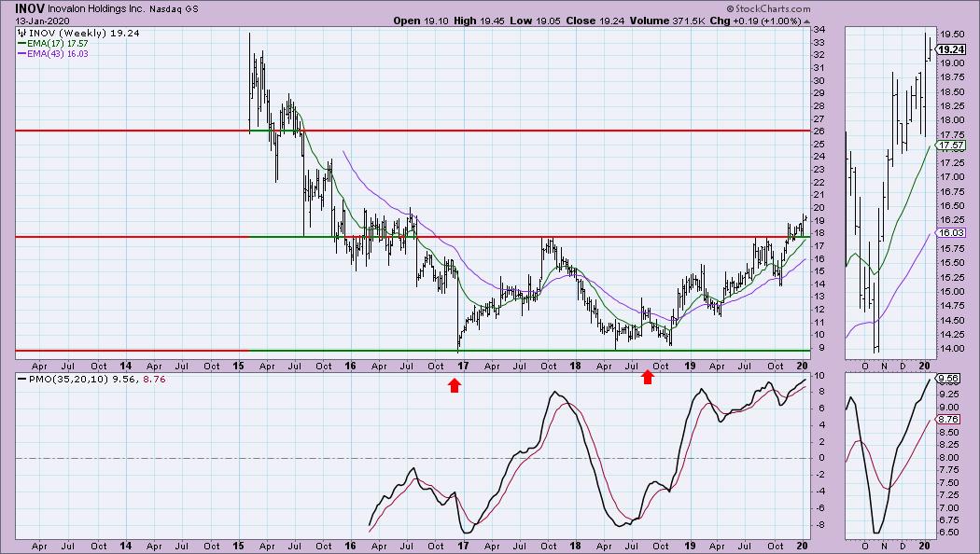Click the red horizontal line at price 26

point(413,131)
